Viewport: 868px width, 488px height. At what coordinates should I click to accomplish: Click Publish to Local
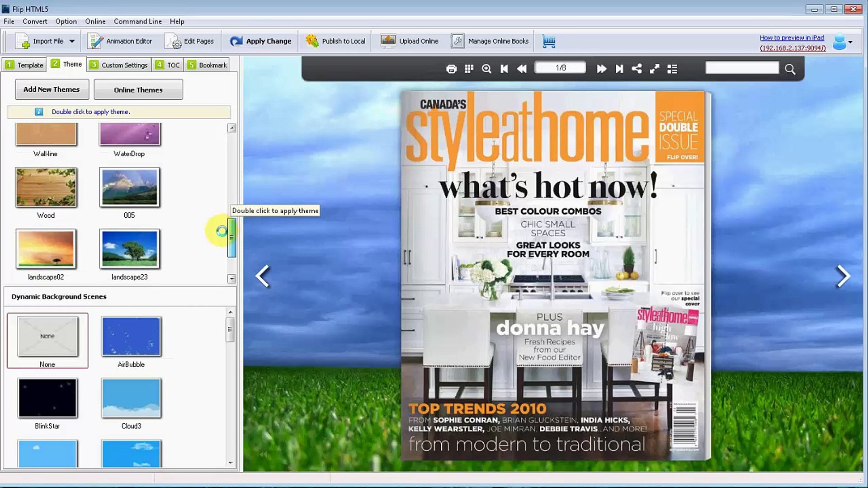335,41
